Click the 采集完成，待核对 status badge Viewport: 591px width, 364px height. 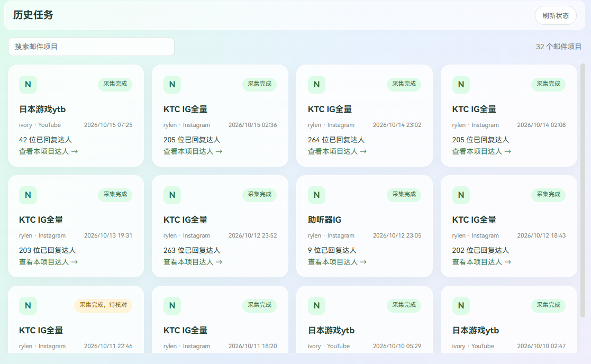(103, 305)
